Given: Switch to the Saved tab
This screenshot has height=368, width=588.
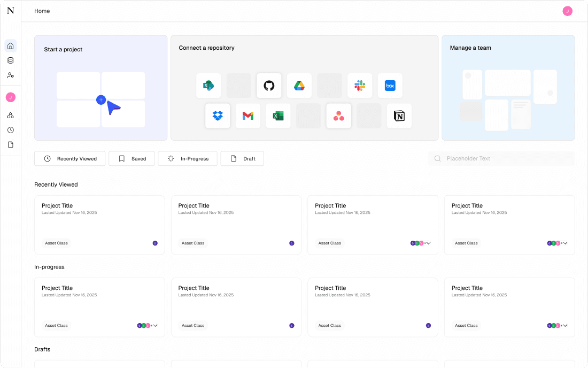Looking at the screenshot, I should pyautogui.click(x=131, y=158).
